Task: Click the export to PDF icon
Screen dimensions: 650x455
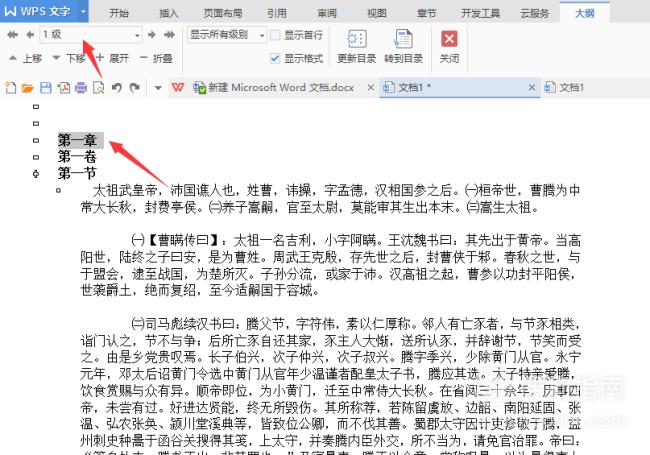Action: 63,87
